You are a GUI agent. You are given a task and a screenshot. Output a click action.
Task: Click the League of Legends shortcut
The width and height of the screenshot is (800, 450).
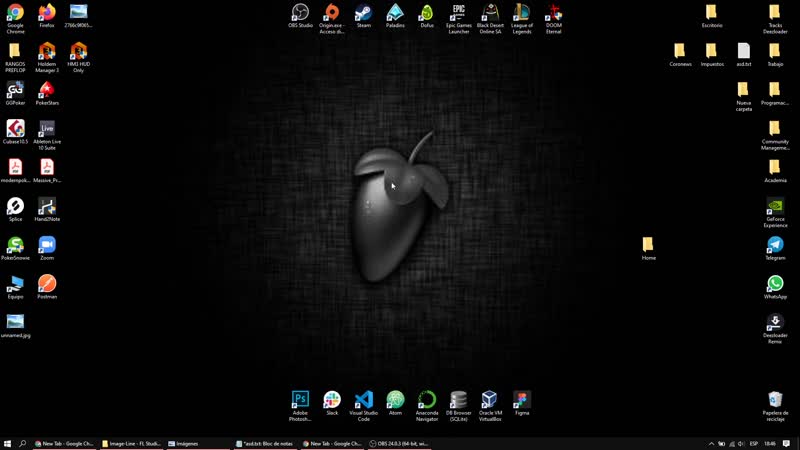pyautogui.click(x=522, y=12)
